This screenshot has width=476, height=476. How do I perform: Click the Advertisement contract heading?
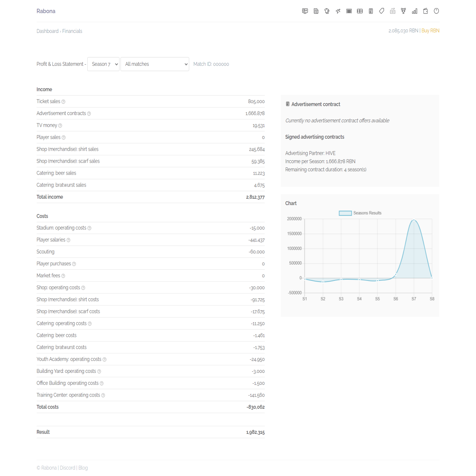point(316,104)
